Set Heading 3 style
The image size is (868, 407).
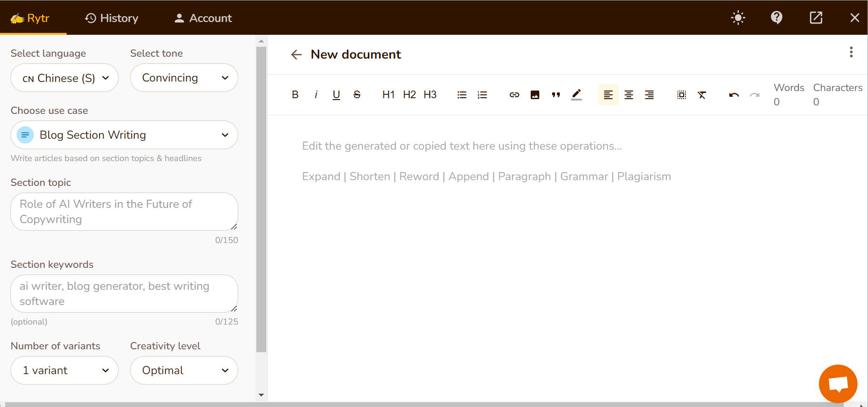click(x=430, y=95)
